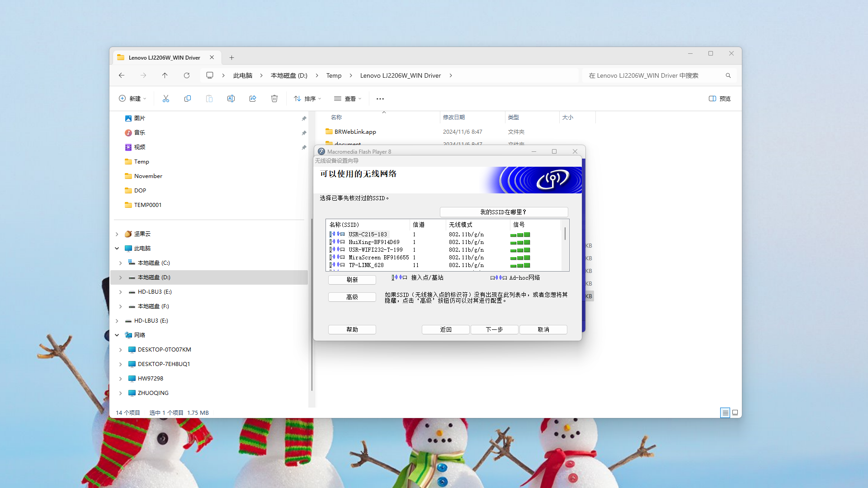Click the 下一步 next button

[x=494, y=329]
